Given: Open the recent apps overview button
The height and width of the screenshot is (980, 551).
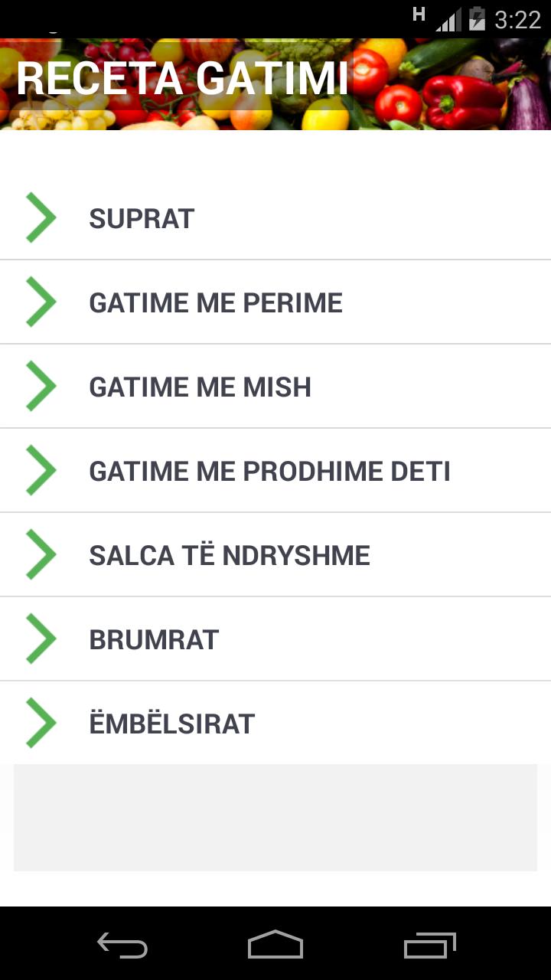Looking at the screenshot, I should pyautogui.click(x=430, y=945).
